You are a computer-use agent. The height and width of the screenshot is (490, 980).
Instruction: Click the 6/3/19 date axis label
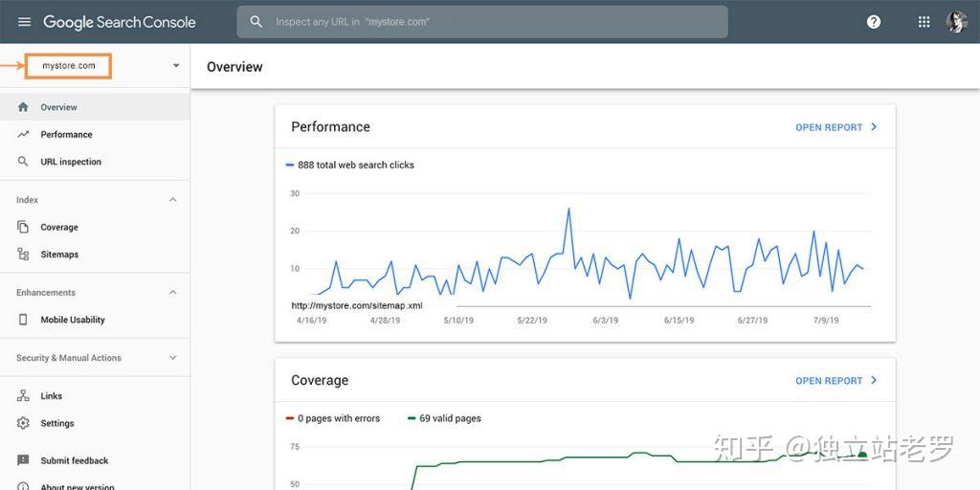tap(606, 320)
